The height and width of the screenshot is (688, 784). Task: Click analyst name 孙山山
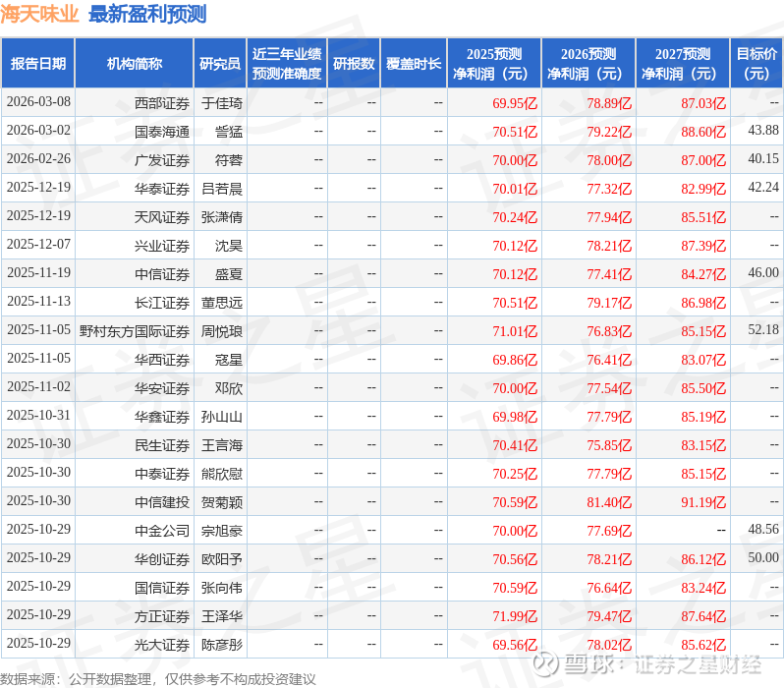[222, 418]
